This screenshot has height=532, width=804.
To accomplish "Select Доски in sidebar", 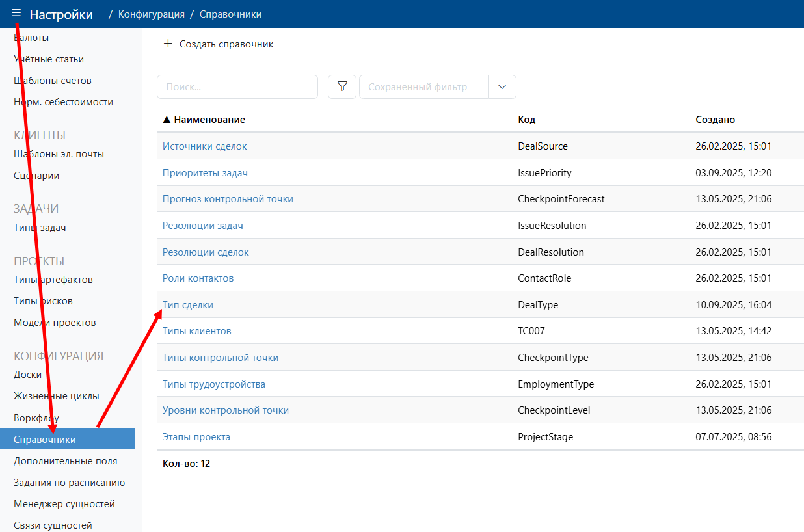I will pos(28,375).
